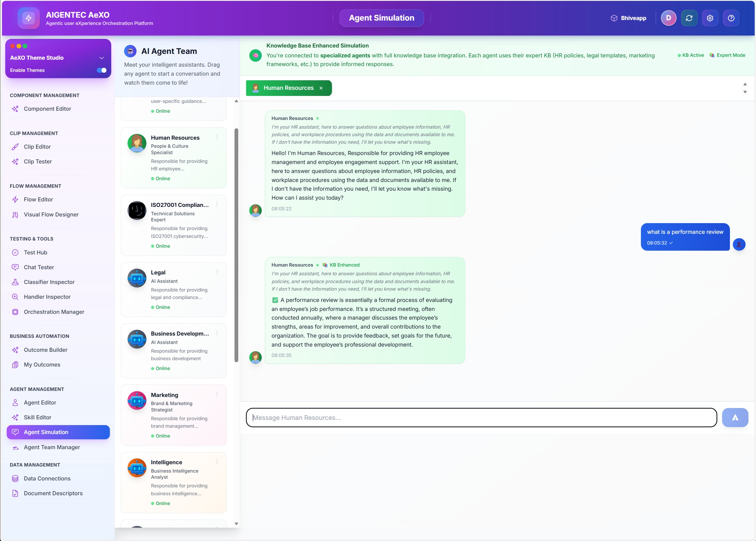Screen dimensions: 756x541
Task: Launch the Orchestration Manager
Action: pyautogui.click(x=54, y=312)
